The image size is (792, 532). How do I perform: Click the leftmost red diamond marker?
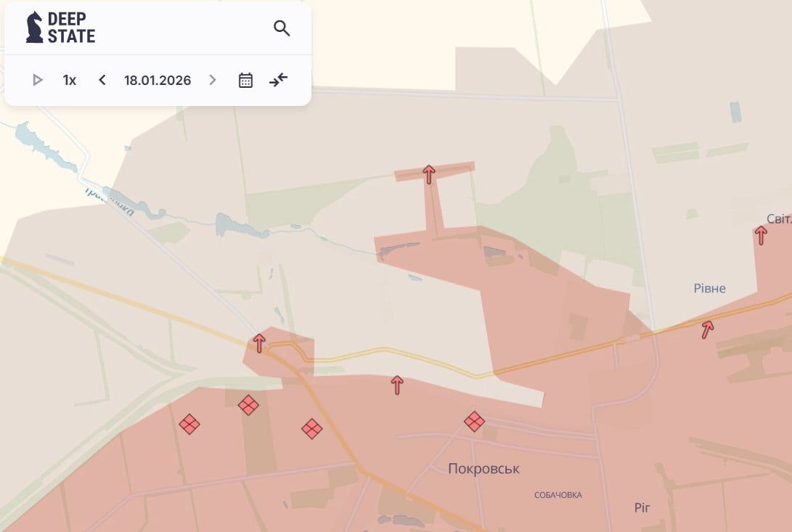coord(191,425)
